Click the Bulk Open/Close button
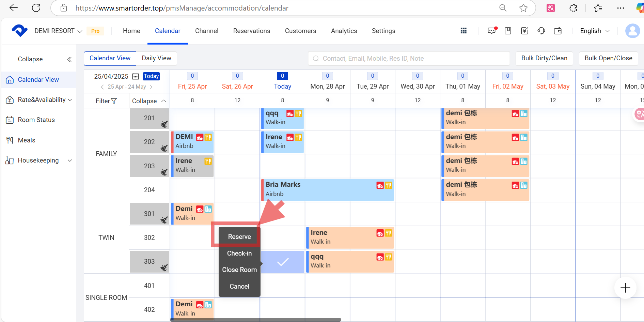The height and width of the screenshot is (322, 644). point(608,58)
